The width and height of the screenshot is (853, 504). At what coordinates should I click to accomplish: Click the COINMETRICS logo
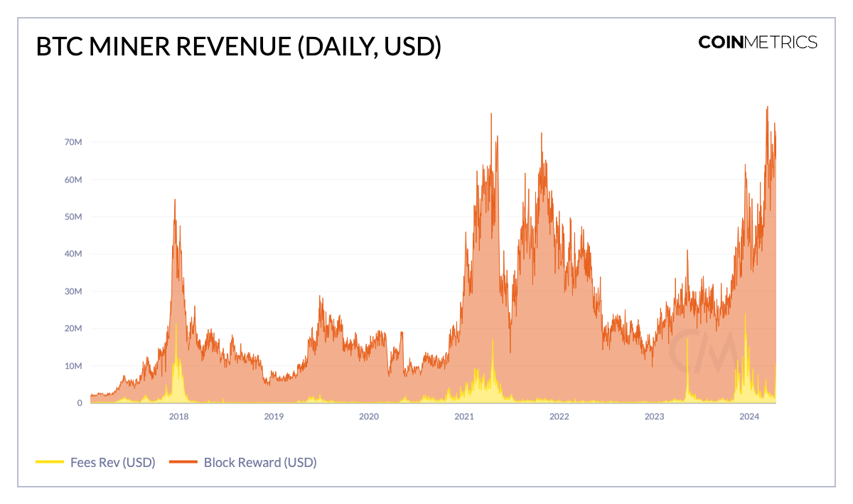coord(758,43)
